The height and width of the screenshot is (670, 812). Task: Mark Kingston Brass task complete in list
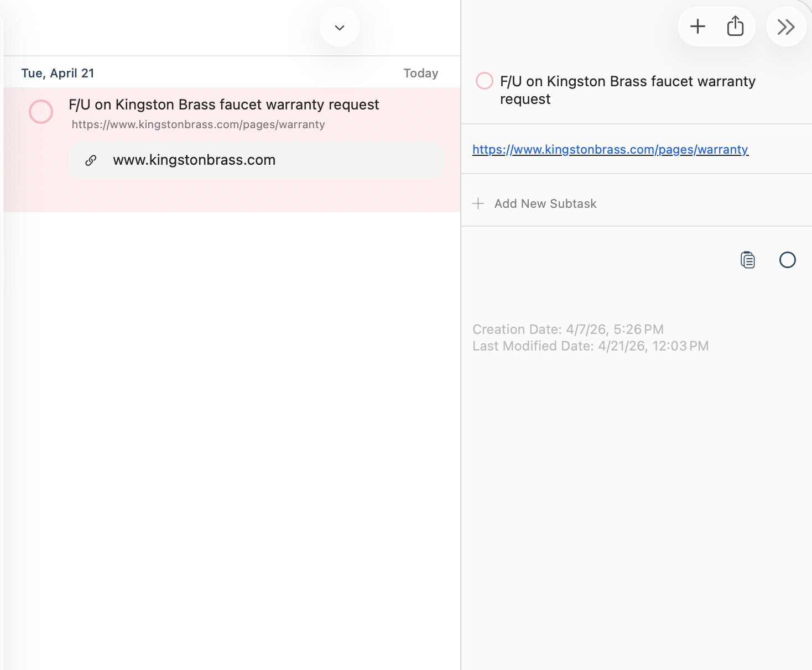click(x=41, y=112)
